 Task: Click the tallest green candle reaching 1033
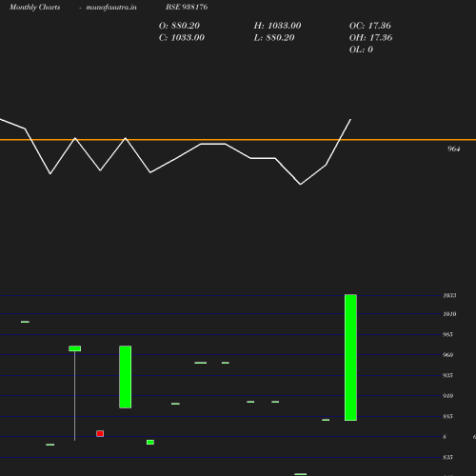[x=350, y=358]
